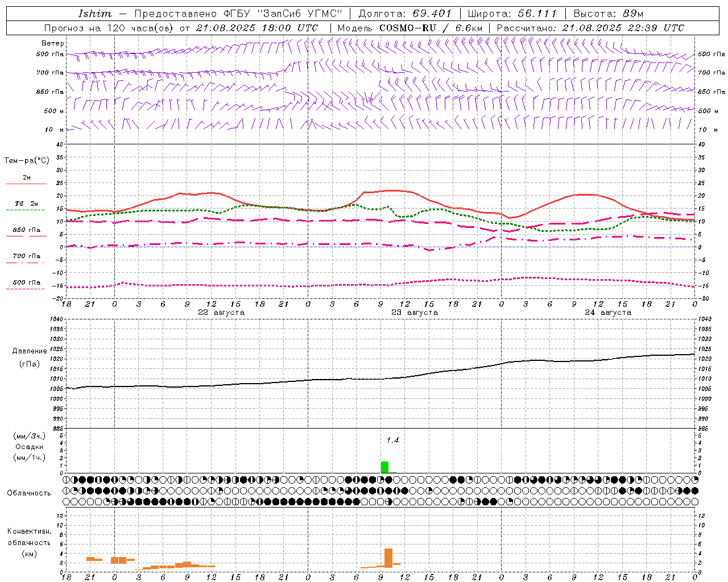Click computed time "21.08.2025 22:39 UTC"
The width and height of the screenshot is (728, 582).
pyautogui.click(x=623, y=28)
